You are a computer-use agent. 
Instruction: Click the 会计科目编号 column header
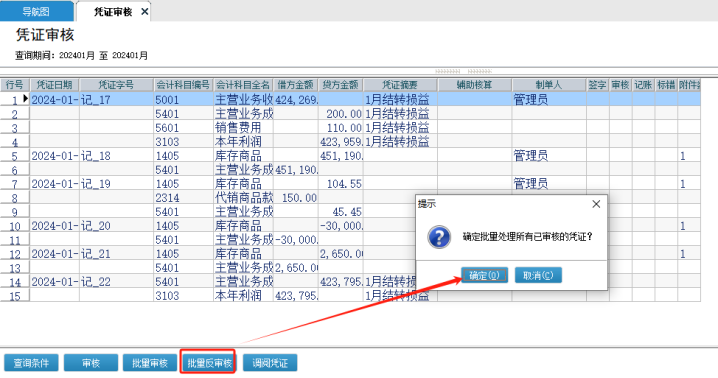pyautogui.click(x=183, y=85)
